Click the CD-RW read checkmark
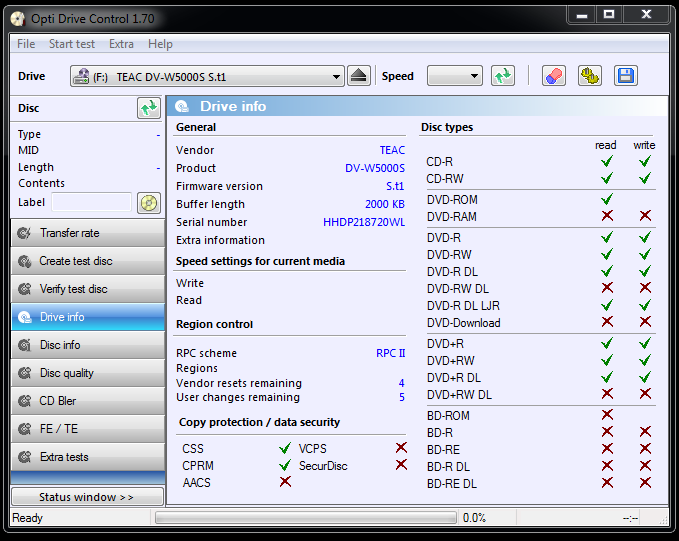679x541 pixels. pos(607,178)
